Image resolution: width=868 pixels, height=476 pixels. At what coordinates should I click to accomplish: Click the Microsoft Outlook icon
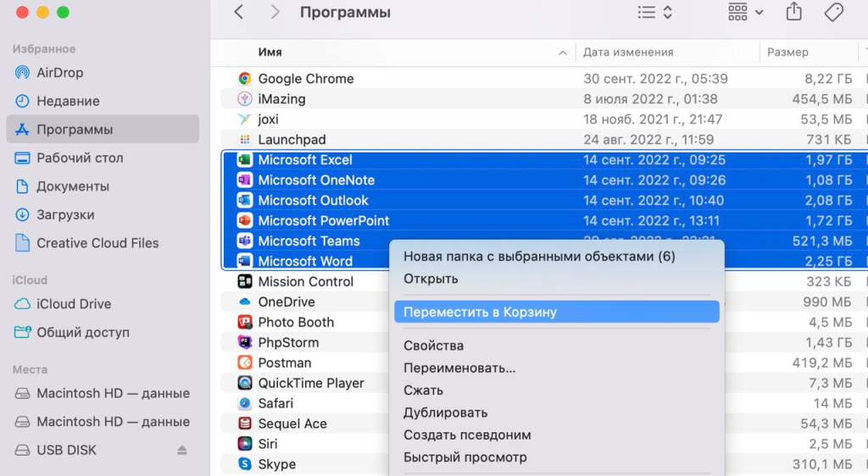click(x=245, y=201)
